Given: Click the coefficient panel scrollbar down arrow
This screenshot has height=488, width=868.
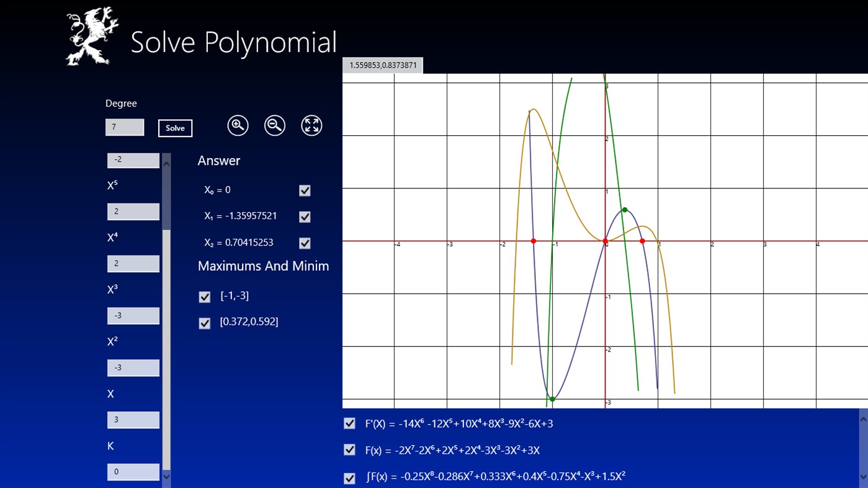Looking at the screenshot, I should point(166,477).
